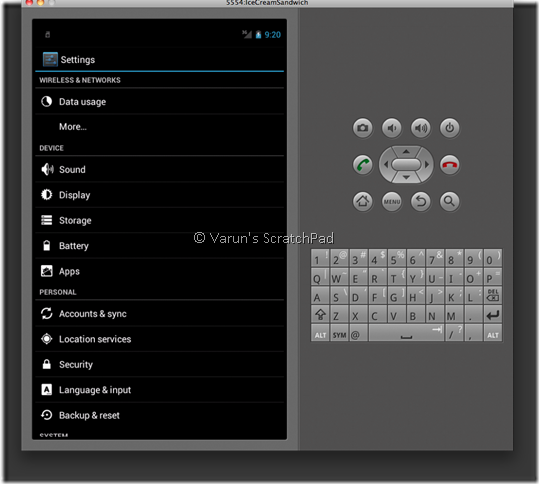The width and height of the screenshot is (539, 484).
Task: Open Data usage settings
Action: point(160,101)
